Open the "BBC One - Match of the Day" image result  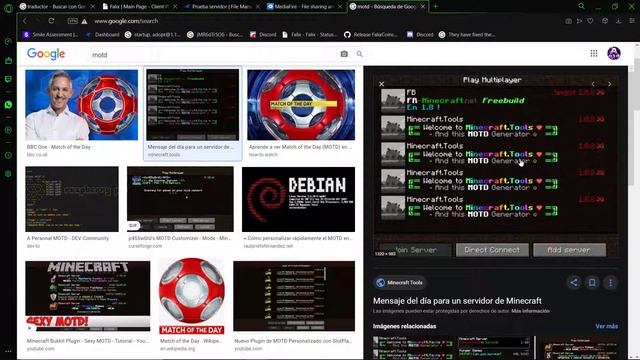(82, 105)
